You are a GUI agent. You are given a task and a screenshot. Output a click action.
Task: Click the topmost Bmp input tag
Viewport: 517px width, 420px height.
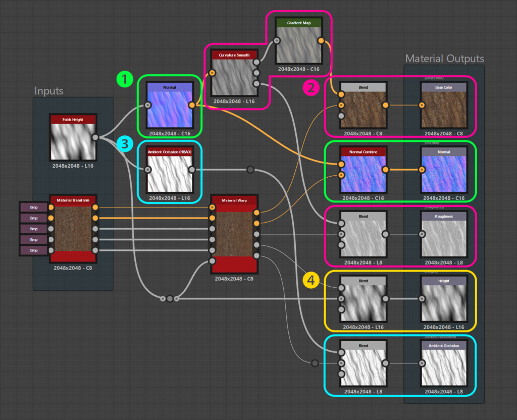coord(34,207)
